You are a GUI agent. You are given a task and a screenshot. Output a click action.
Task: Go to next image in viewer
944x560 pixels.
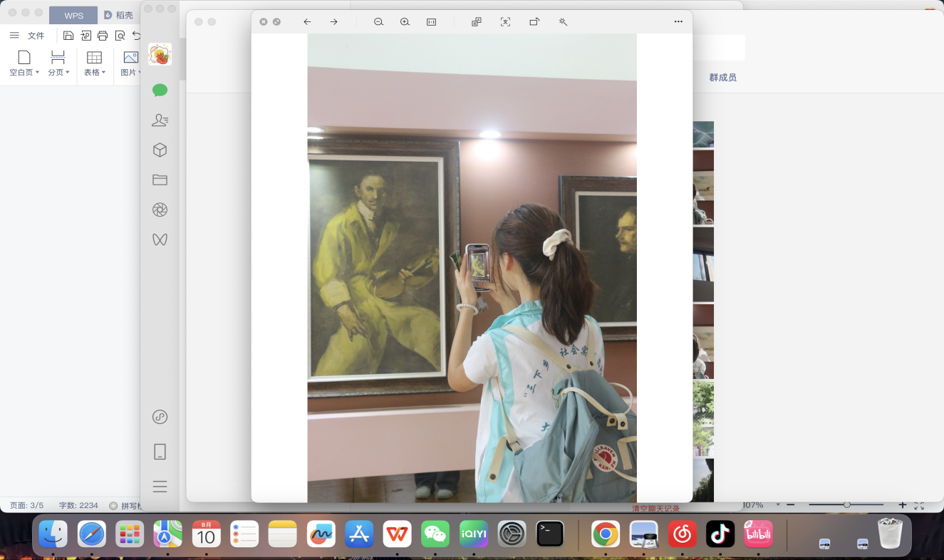[x=333, y=22]
